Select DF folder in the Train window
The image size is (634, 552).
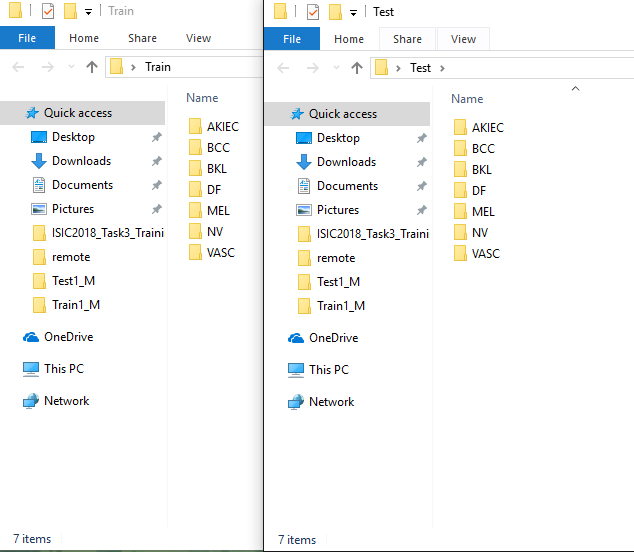point(205,190)
